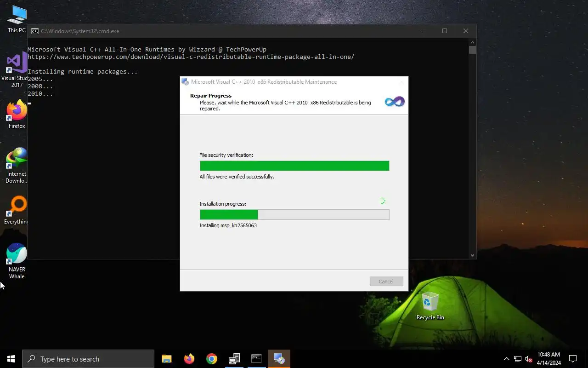
Task: Click the cmd scrollbar down arrow
Action: (472, 255)
